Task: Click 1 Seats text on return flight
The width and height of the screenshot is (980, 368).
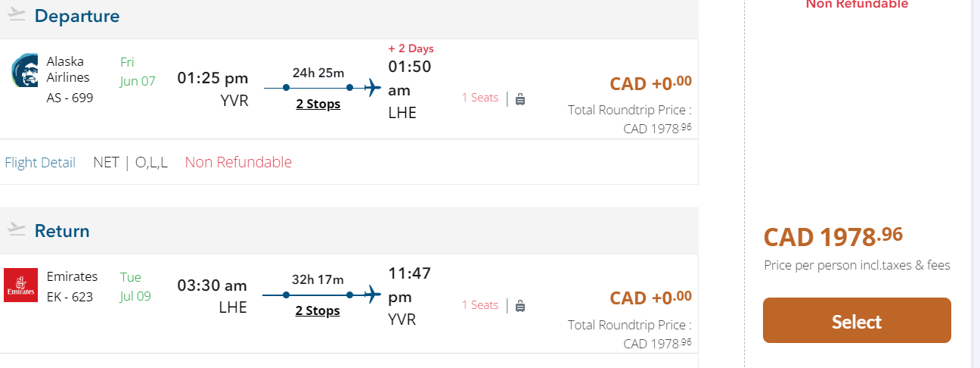Action: click(480, 305)
